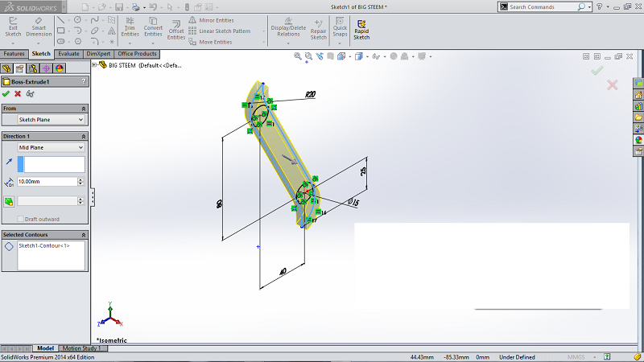Switch to the Office Products tab
The height and width of the screenshot is (362, 644).
tap(137, 54)
